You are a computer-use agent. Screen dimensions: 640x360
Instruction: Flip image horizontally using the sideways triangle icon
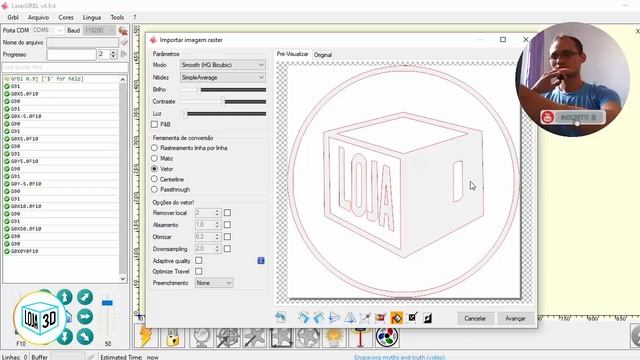[x=334, y=318]
